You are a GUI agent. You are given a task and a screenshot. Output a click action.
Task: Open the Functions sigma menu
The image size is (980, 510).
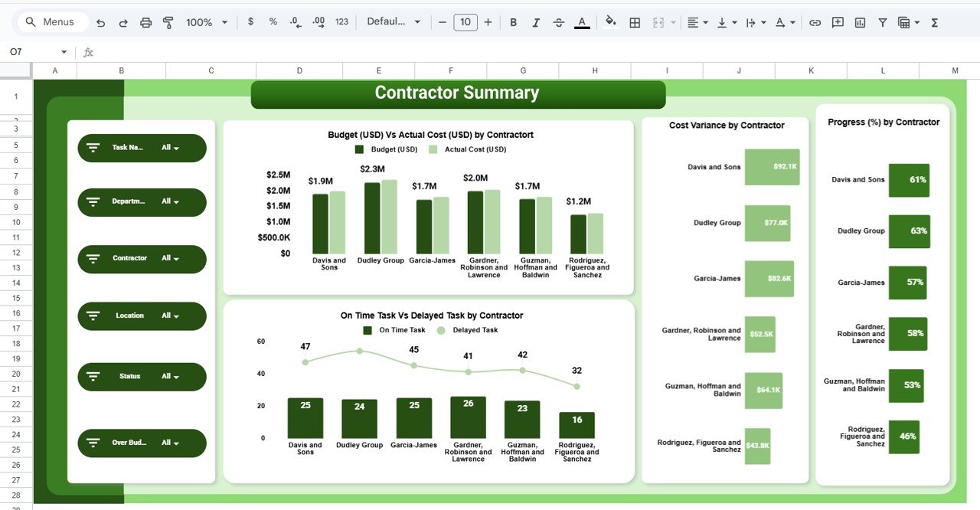(934, 22)
